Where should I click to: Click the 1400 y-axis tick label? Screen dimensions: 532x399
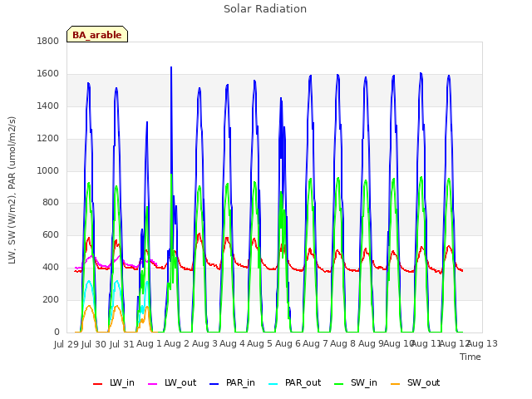point(48,106)
